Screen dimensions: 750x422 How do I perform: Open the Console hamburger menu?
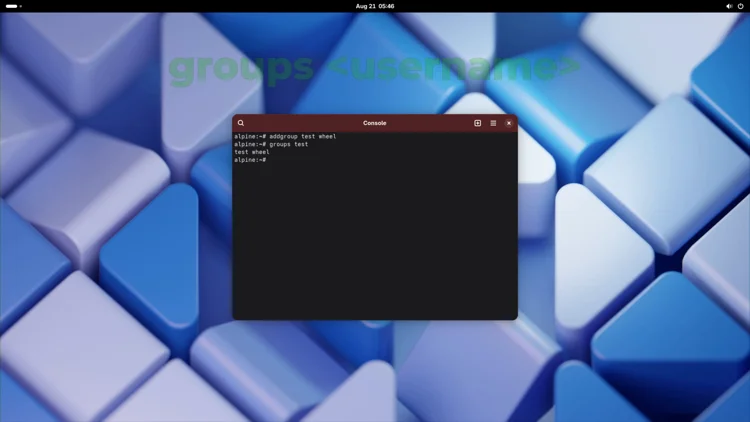(x=493, y=123)
